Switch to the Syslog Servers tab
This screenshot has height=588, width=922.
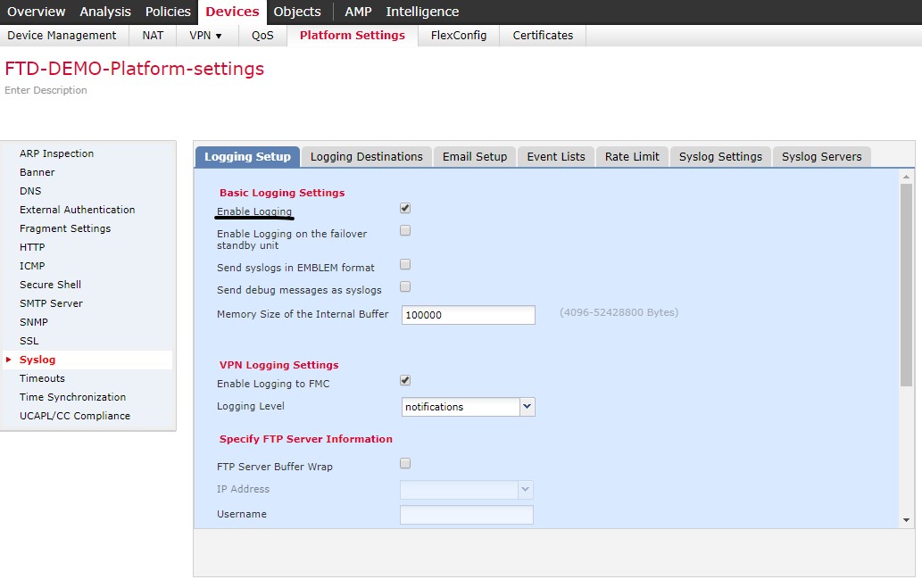pyautogui.click(x=820, y=156)
